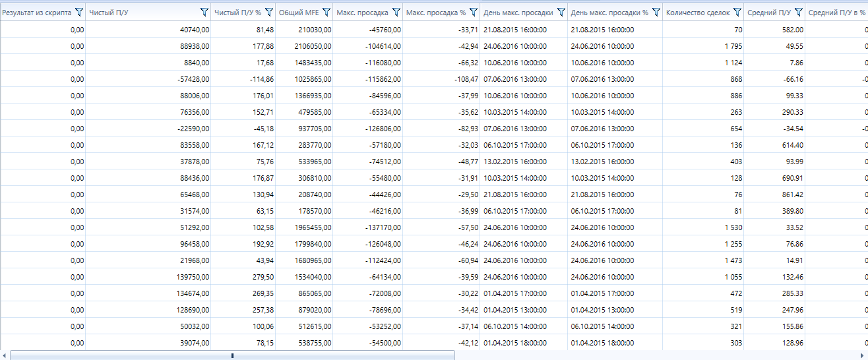Open filter for Макс. просадка % column
Viewport: 868px width, 360px height.
pos(473,12)
